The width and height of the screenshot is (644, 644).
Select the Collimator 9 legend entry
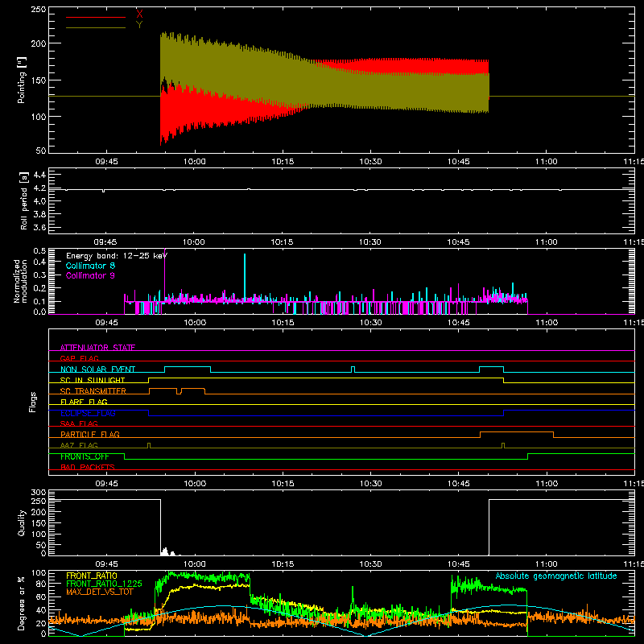[90, 275]
